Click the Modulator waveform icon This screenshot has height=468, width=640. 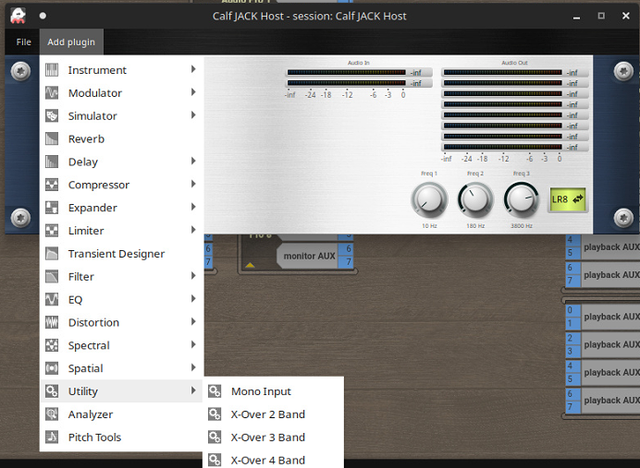click(51, 93)
